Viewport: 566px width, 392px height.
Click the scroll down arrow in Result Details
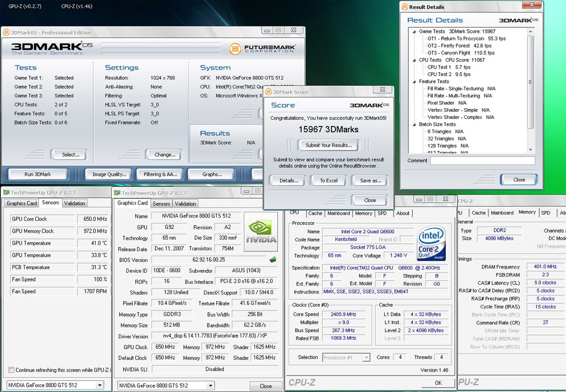click(530, 150)
